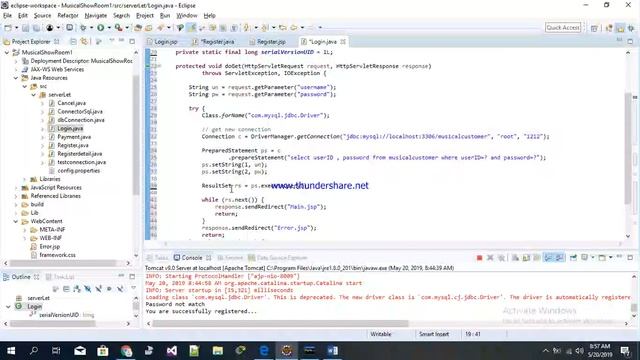The height and width of the screenshot is (360, 640).
Task: Select Error.jsp under WebContent
Action: point(50,247)
